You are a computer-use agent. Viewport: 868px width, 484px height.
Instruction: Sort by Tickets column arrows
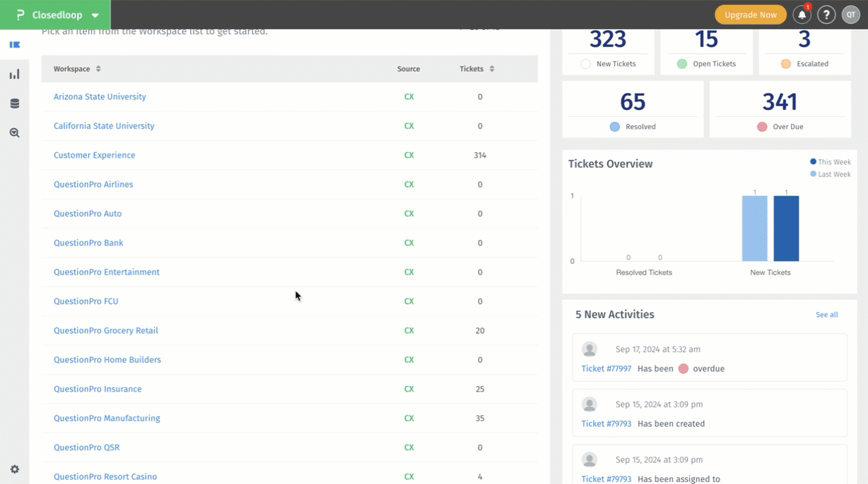(492, 69)
